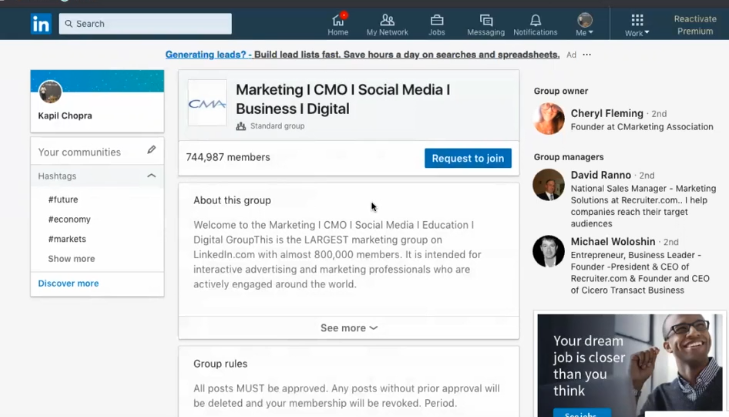729x417 pixels.
Task: Open the ad options three-dot menu
Action: click(587, 55)
